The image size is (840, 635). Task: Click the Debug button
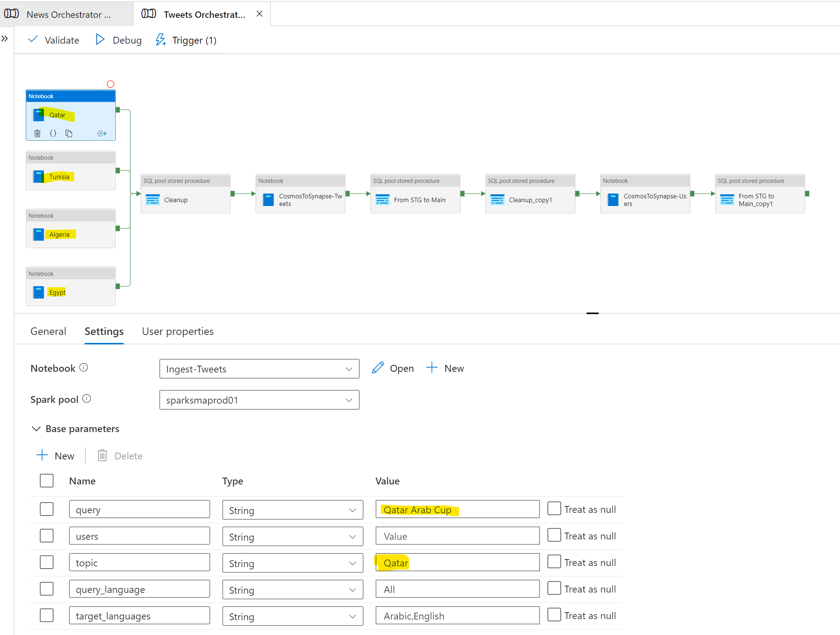(x=118, y=40)
